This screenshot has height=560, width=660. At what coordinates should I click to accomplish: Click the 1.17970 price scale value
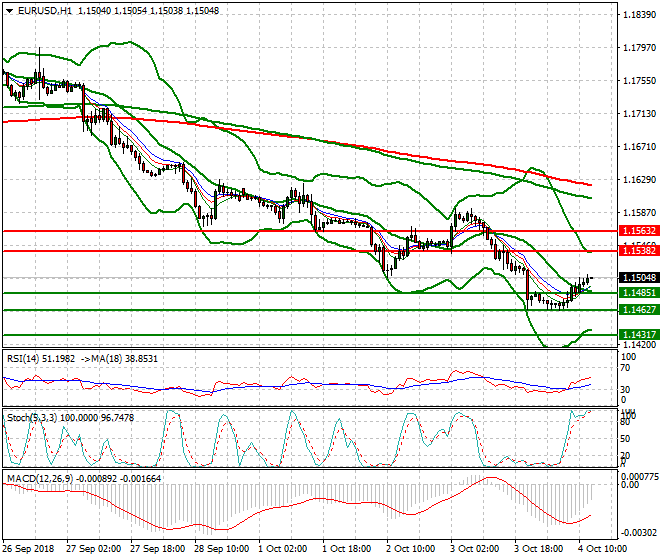click(x=639, y=48)
